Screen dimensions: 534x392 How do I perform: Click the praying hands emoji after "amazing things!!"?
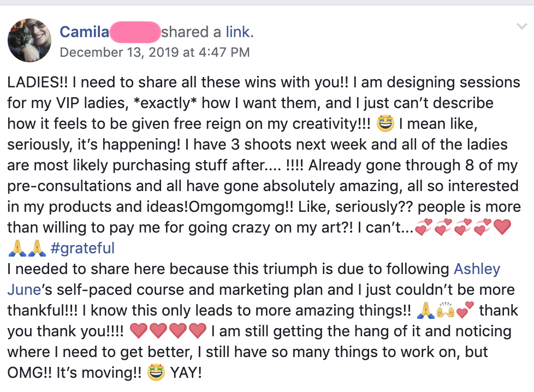(x=426, y=311)
